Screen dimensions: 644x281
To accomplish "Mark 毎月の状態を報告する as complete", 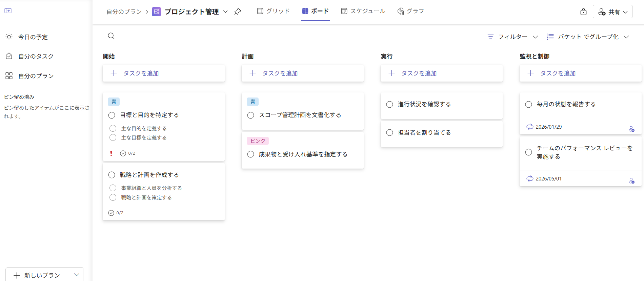I will [529, 104].
